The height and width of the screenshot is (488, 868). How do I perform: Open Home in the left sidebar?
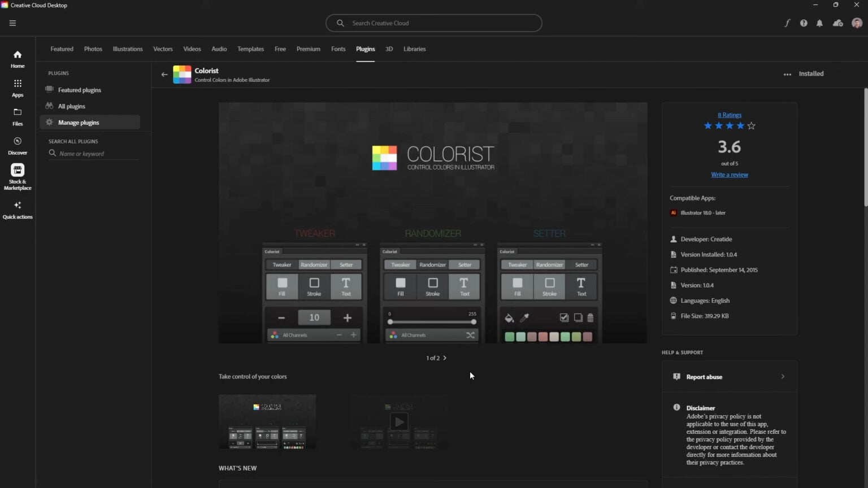click(x=17, y=59)
